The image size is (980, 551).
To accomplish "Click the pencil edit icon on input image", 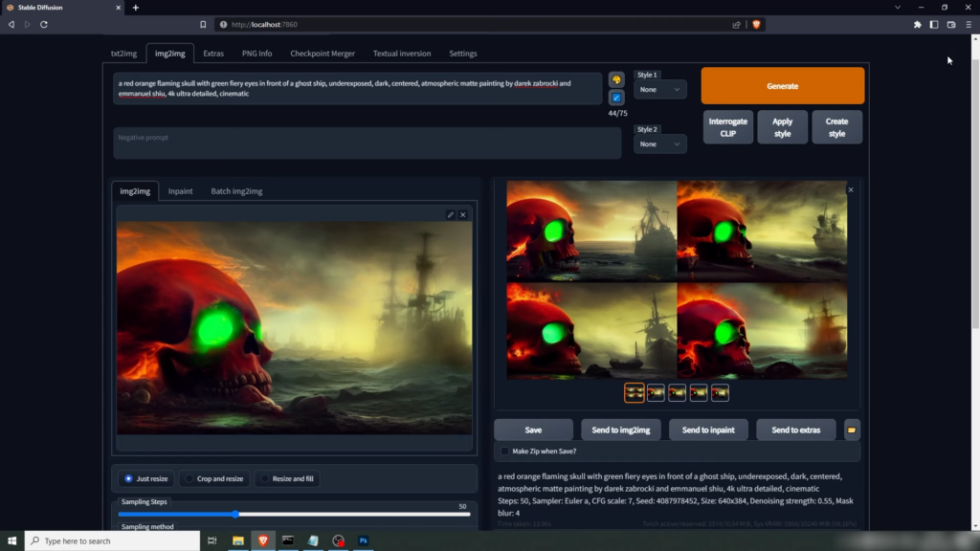I will coord(451,215).
